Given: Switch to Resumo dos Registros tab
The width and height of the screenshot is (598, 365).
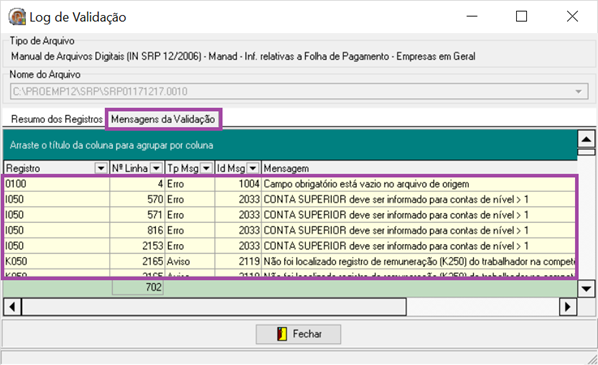Looking at the screenshot, I should pyautogui.click(x=57, y=119).
